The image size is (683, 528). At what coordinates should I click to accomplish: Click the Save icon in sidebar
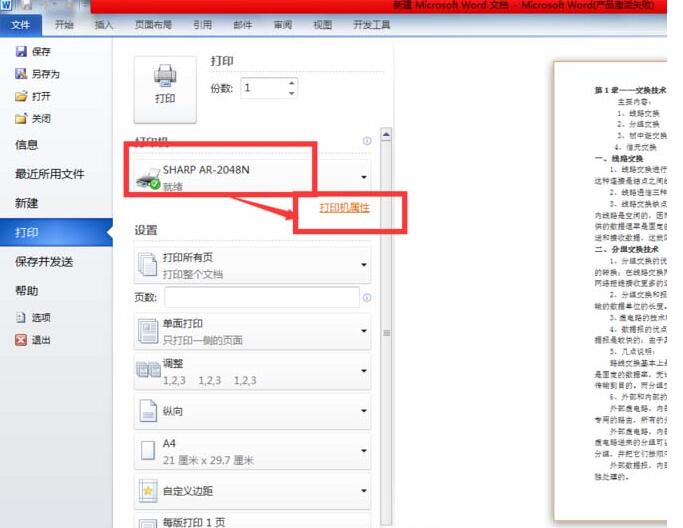pyautogui.click(x=21, y=51)
